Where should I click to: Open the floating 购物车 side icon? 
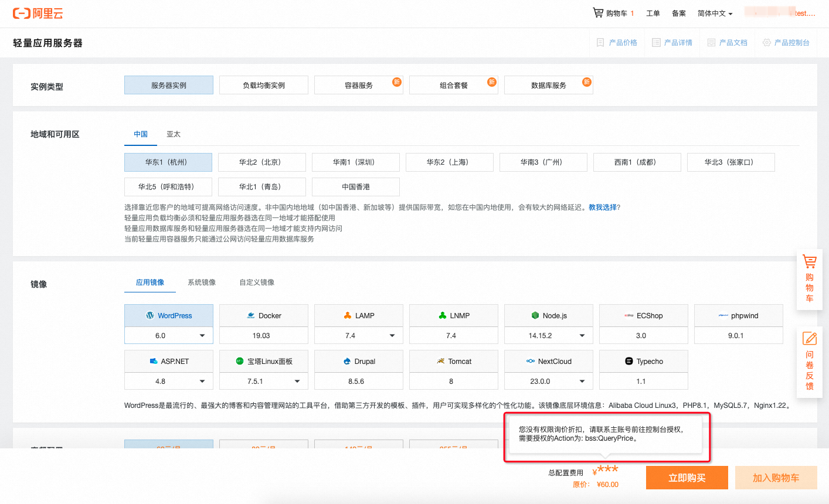point(810,261)
